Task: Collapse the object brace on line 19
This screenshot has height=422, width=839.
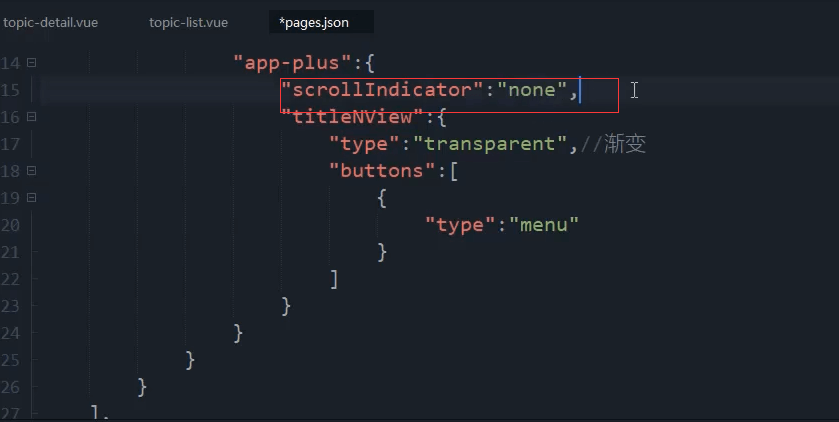Action: click(x=32, y=198)
